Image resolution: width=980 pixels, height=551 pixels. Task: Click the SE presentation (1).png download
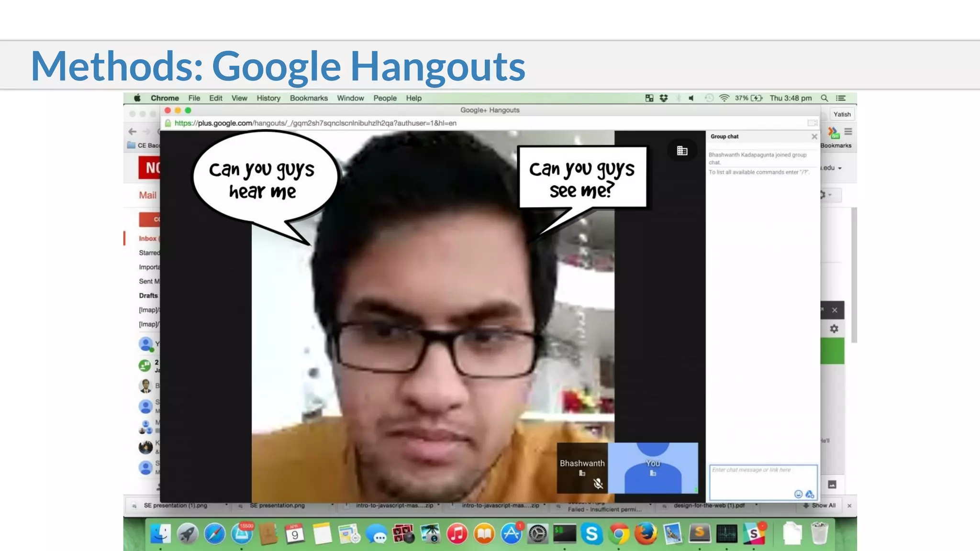tap(175, 506)
